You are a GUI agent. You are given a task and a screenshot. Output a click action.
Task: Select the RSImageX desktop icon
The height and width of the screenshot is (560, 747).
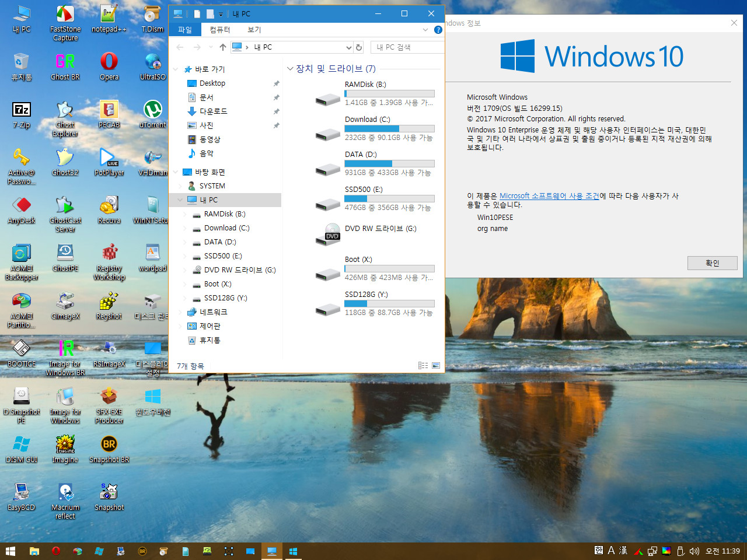[109, 353]
